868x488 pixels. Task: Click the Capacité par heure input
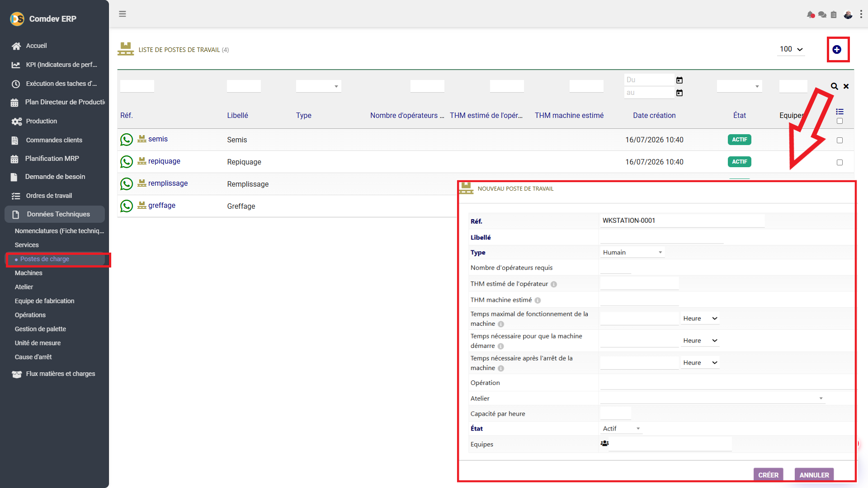coord(615,413)
